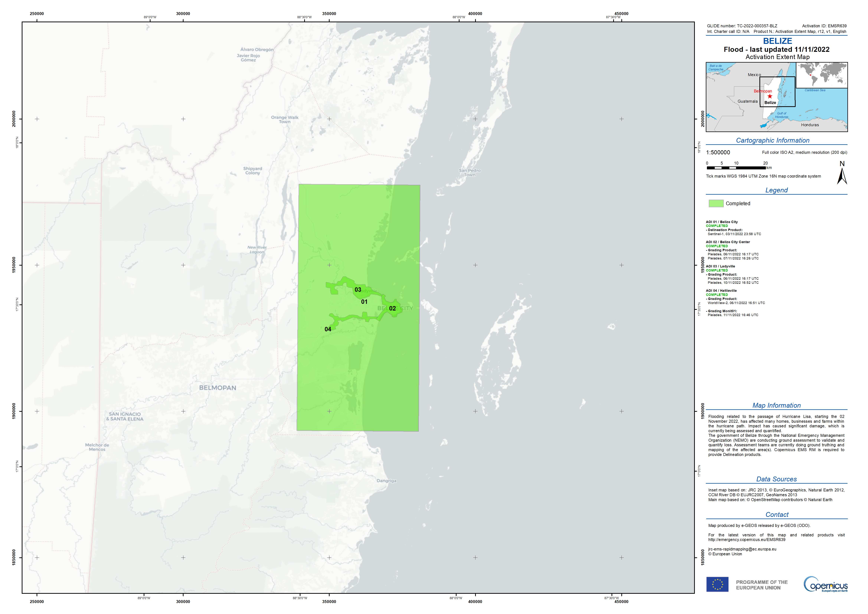The width and height of the screenshot is (868, 614).
Task: Click AOI label 03 near Ladyville
Action: point(358,290)
